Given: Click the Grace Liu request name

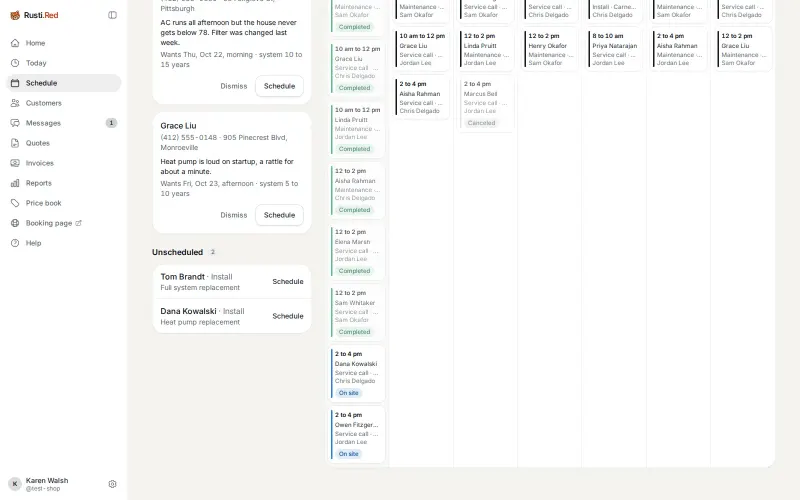Looking at the screenshot, I should point(178,126).
